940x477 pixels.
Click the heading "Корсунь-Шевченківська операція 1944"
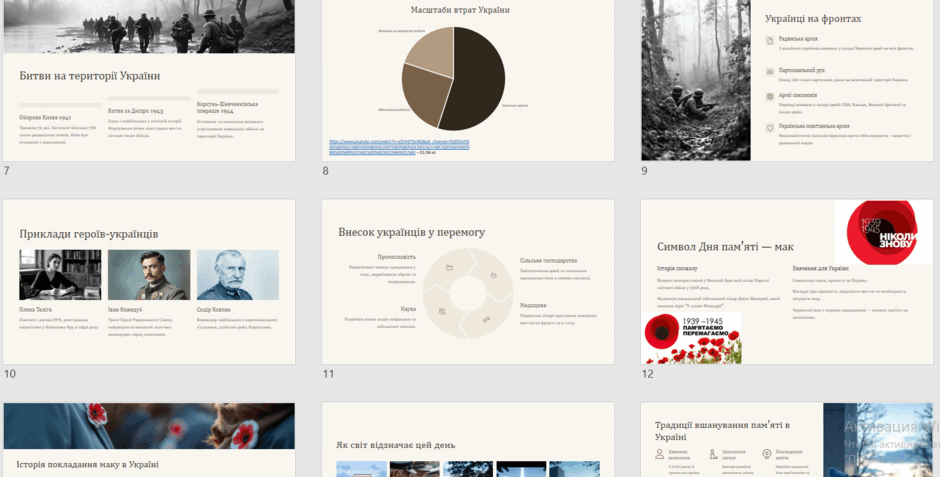pyautogui.click(x=227, y=107)
